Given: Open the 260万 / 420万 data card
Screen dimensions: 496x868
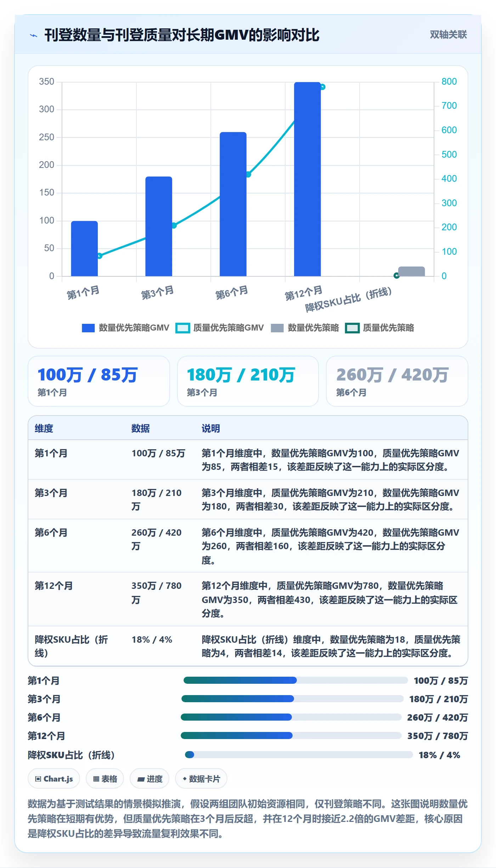Looking at the screenshot, I should tap(397, 381).
